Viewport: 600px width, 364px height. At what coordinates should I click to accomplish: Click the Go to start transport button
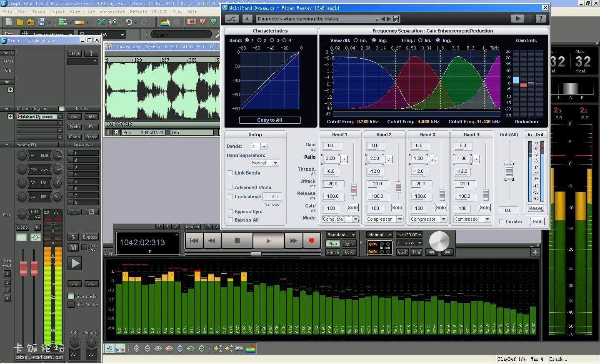pyautogui.click(x=194, y=241)
